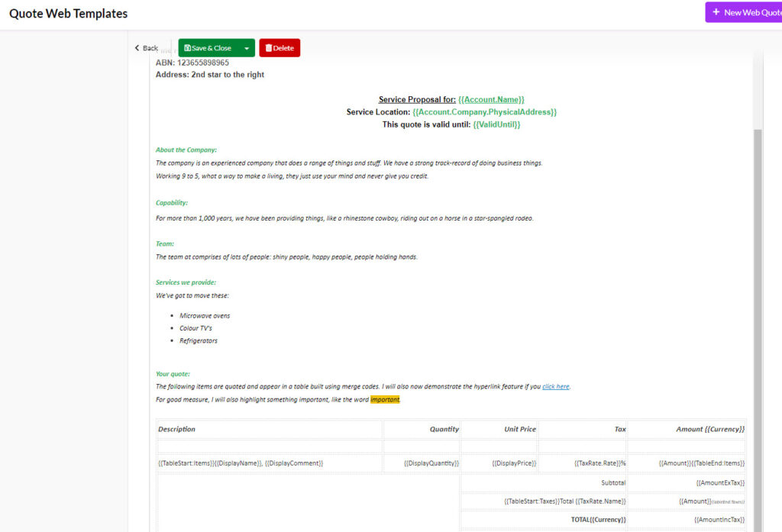
Task: Click the trash icon on the Delete button
Action: tap(269, 47)
